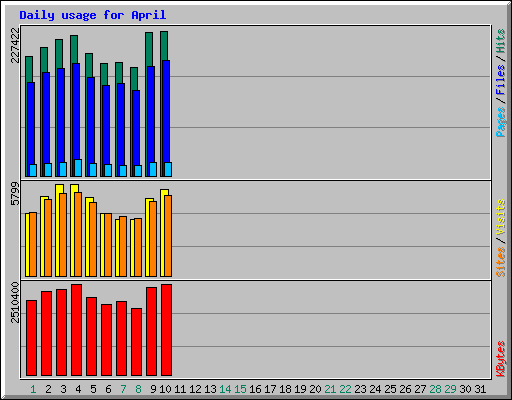Click day label 4 on the axis

pyautogui.click(x=78, y=389)
